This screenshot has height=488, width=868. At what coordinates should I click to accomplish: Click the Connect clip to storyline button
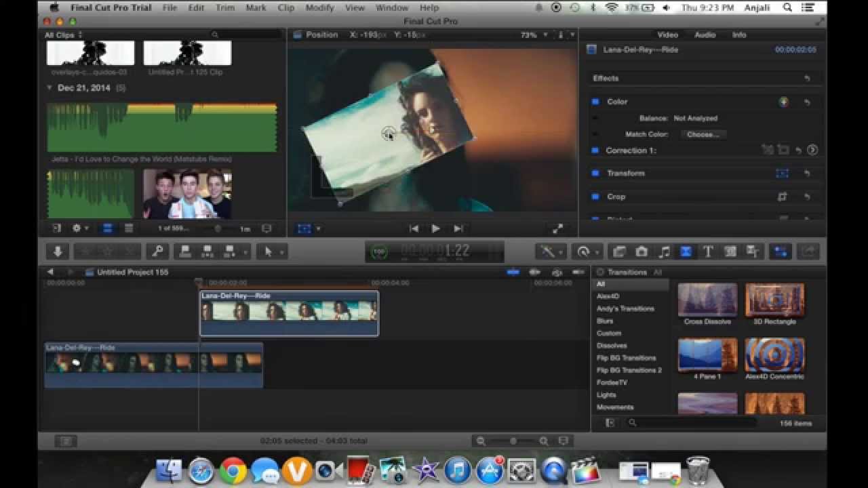click(x=185, y=251)
